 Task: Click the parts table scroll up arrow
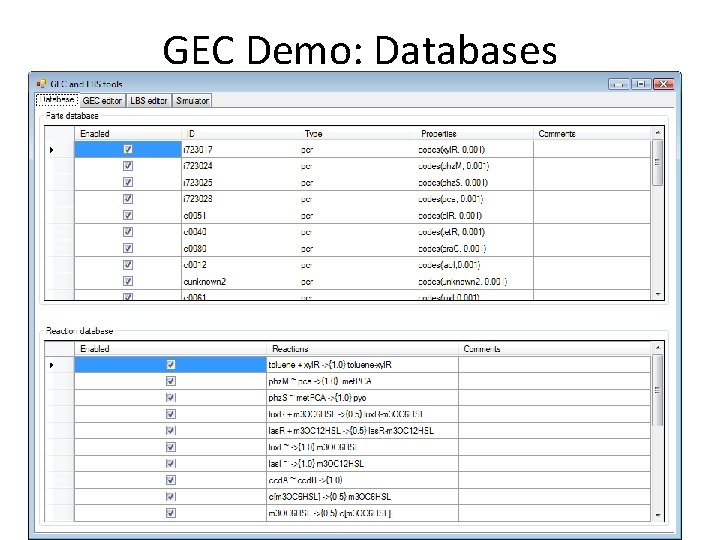coord(658,133)
